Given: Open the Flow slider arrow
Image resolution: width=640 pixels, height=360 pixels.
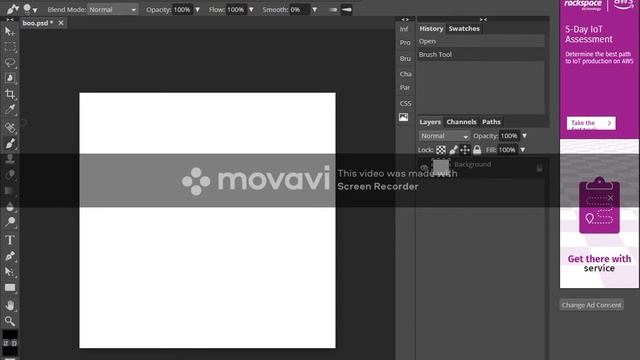Looking at the screenshot, I should point(251,9).
